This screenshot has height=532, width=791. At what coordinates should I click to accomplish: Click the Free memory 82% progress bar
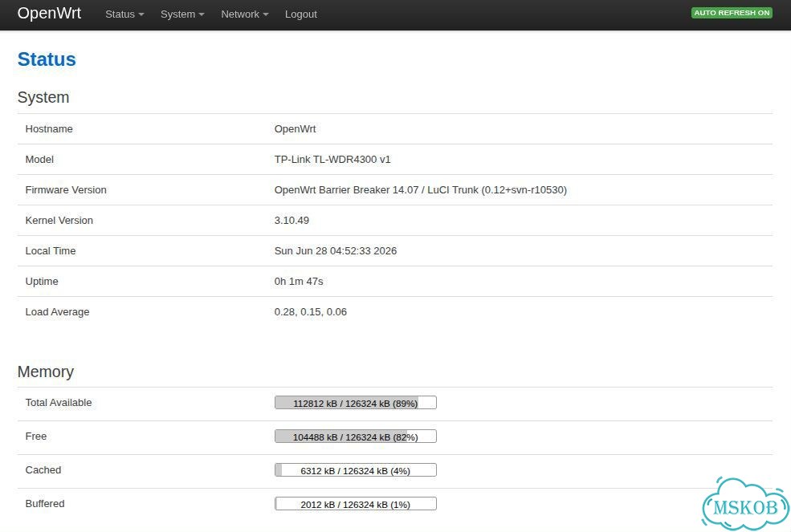356,437
